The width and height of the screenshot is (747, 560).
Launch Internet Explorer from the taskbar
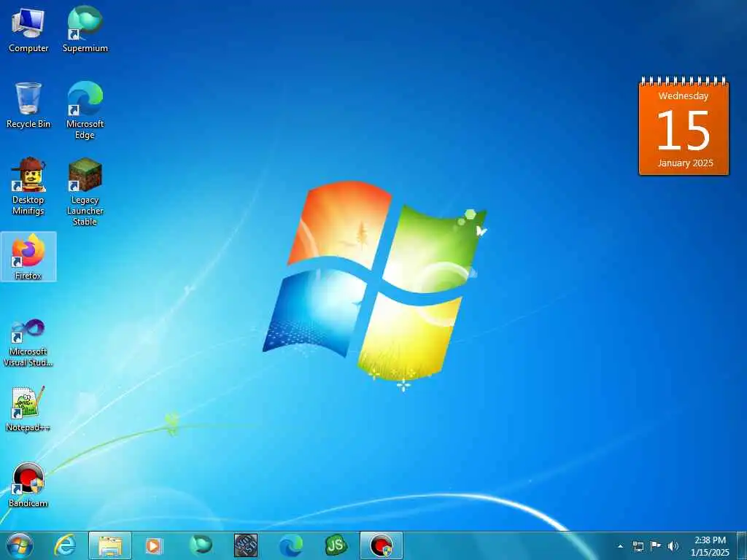65,545
